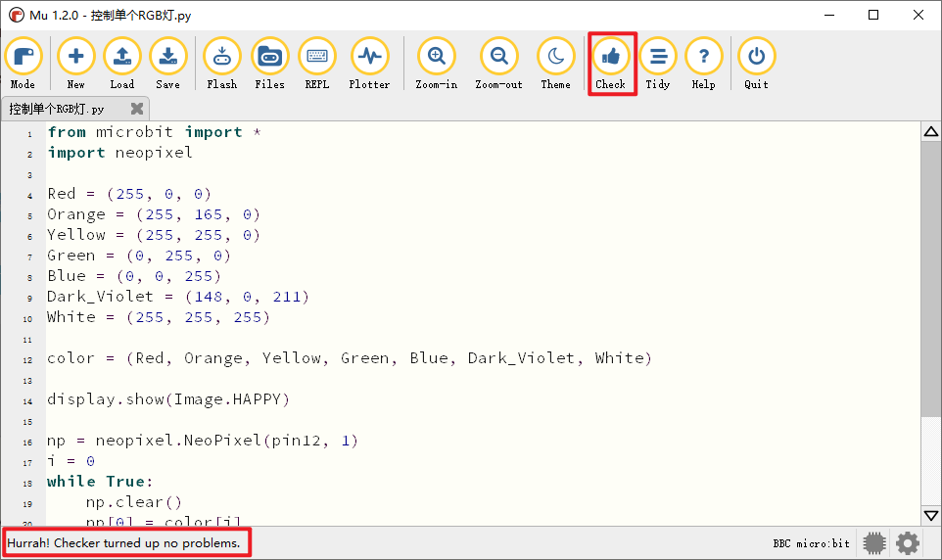Switch the editor Theme
Viewport: 942px width, 560px height.
pyautogui.click(x=556, y=63)
